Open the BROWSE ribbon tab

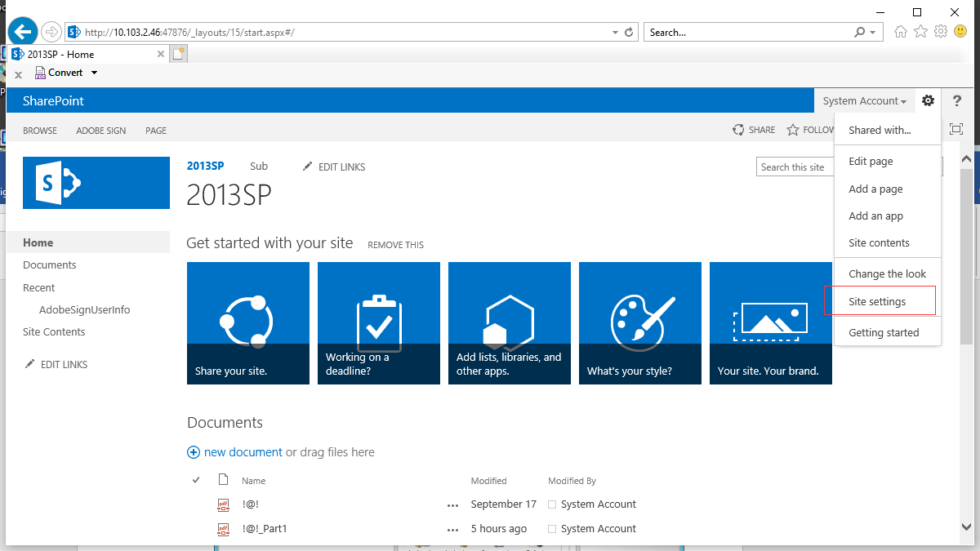40,131
